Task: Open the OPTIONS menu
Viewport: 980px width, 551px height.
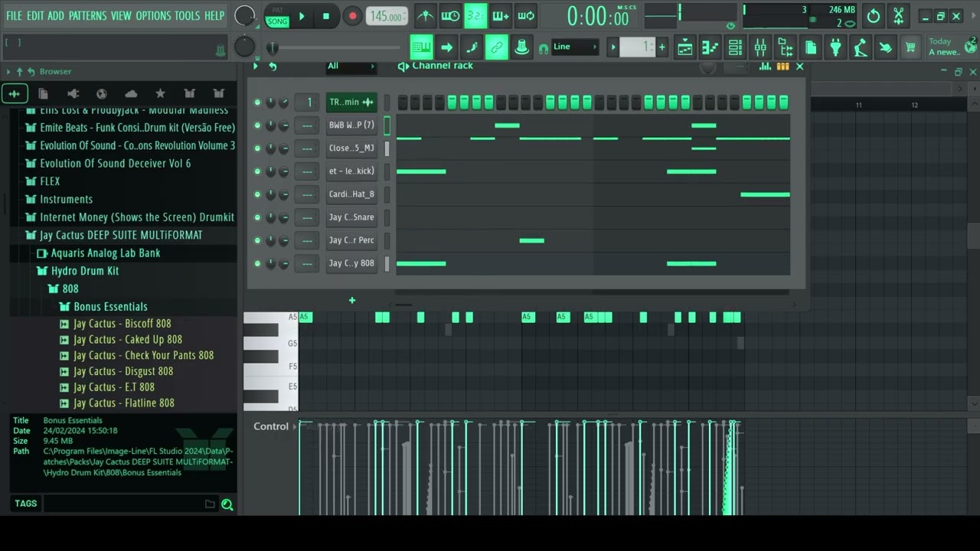Action: pos(153,15)
